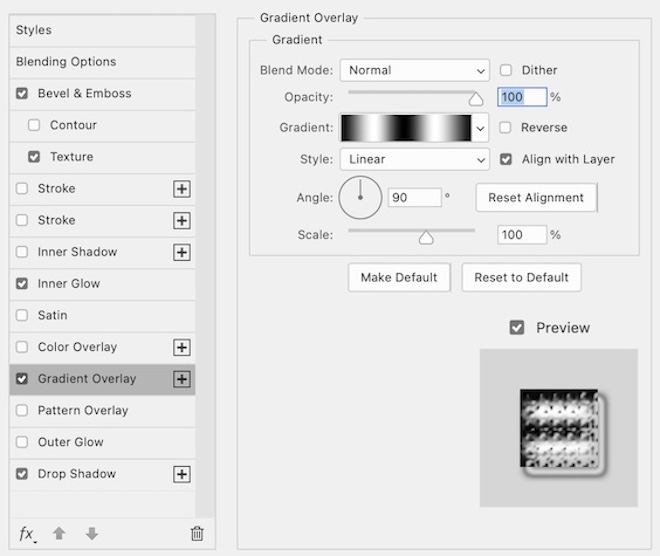Click the Opacity slider handle

pyautogui.click(x=476, y=98)
